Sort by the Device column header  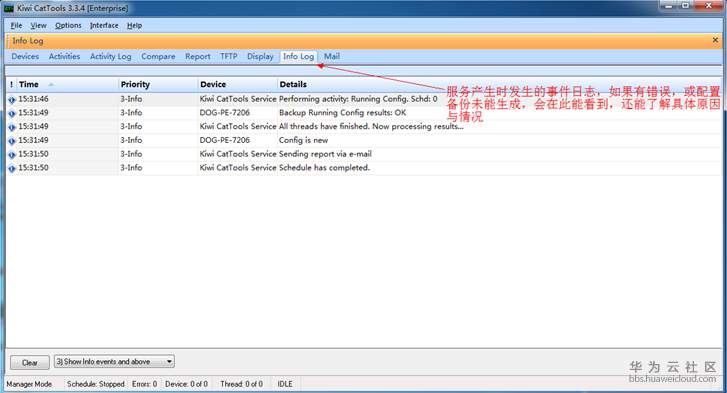click(x=237, y=84)
